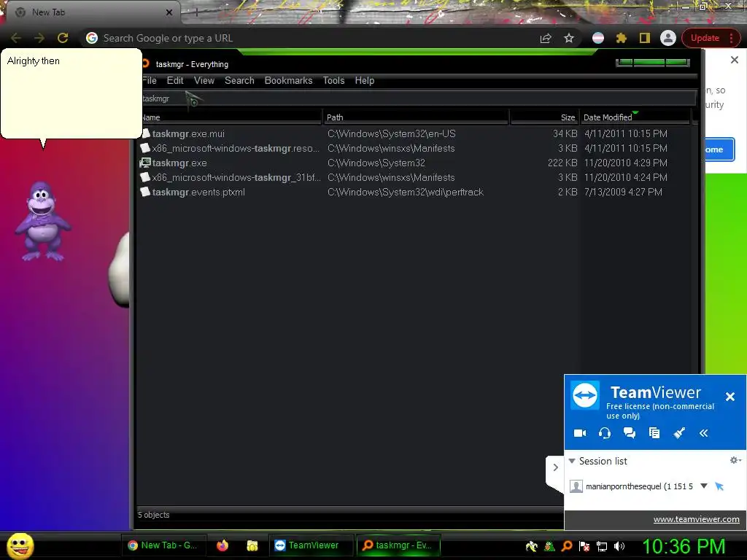Open the striped flag extension icon
747x560 pixels.
click(x=598, y=38)
